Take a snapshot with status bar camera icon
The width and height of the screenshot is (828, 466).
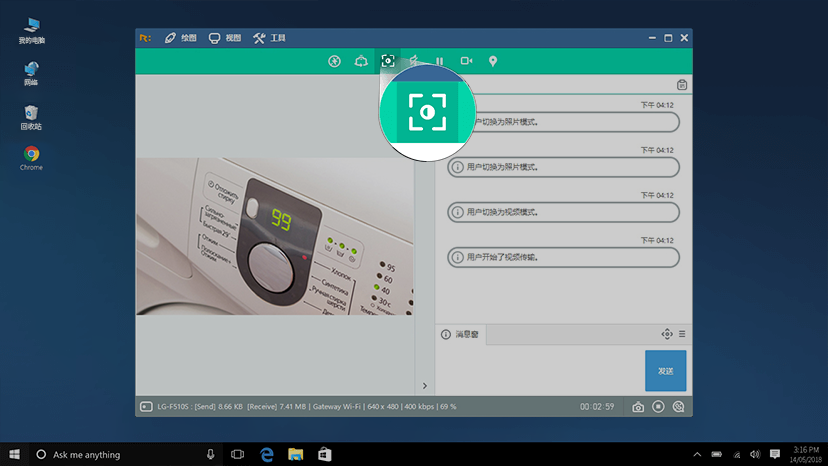click(x=638, y=407)
